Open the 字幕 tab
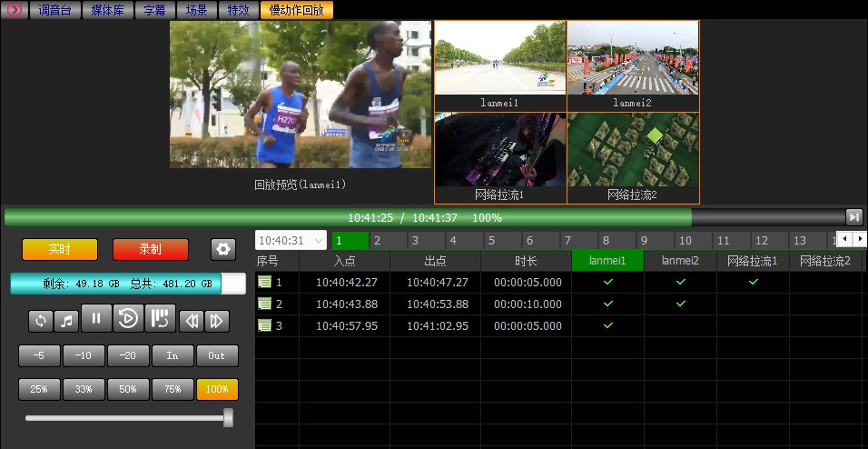868x449 pixels. point(154,10)
